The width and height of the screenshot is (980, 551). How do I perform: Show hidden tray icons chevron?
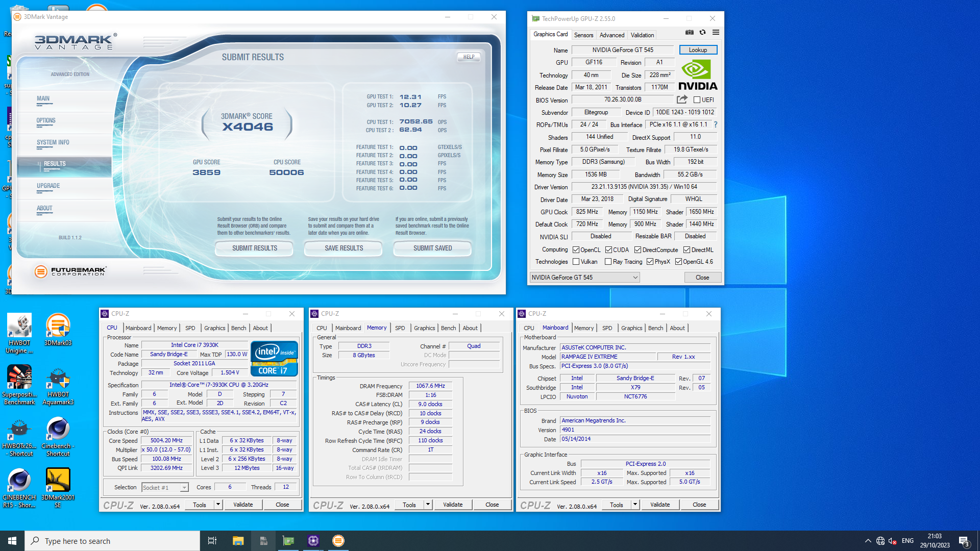[868, 541]
